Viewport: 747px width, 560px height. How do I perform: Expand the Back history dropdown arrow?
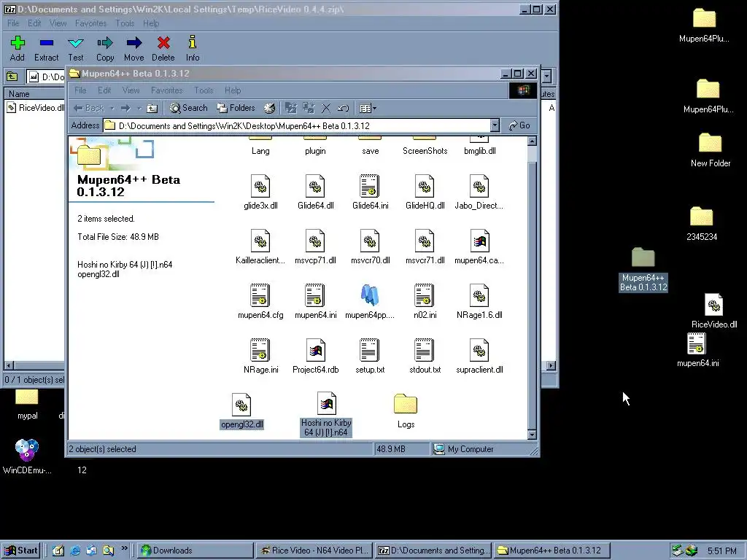tap(112, 108)
